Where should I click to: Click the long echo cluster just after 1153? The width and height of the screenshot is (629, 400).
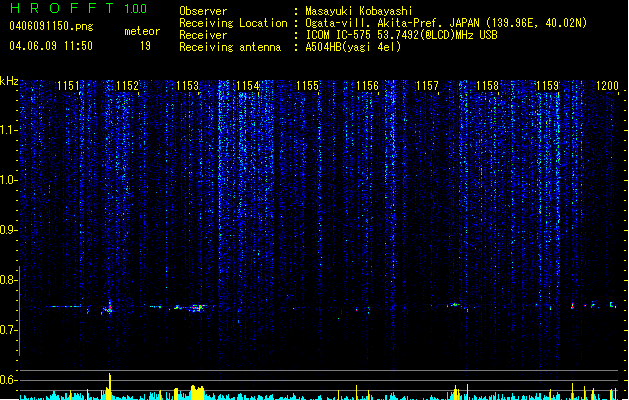coord(197,308)
